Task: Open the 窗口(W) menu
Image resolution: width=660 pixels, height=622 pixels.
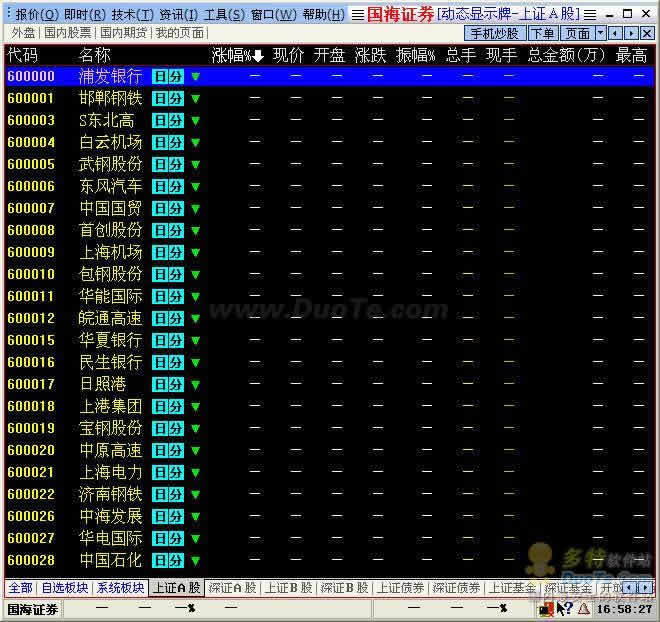Action: point(274,15)
